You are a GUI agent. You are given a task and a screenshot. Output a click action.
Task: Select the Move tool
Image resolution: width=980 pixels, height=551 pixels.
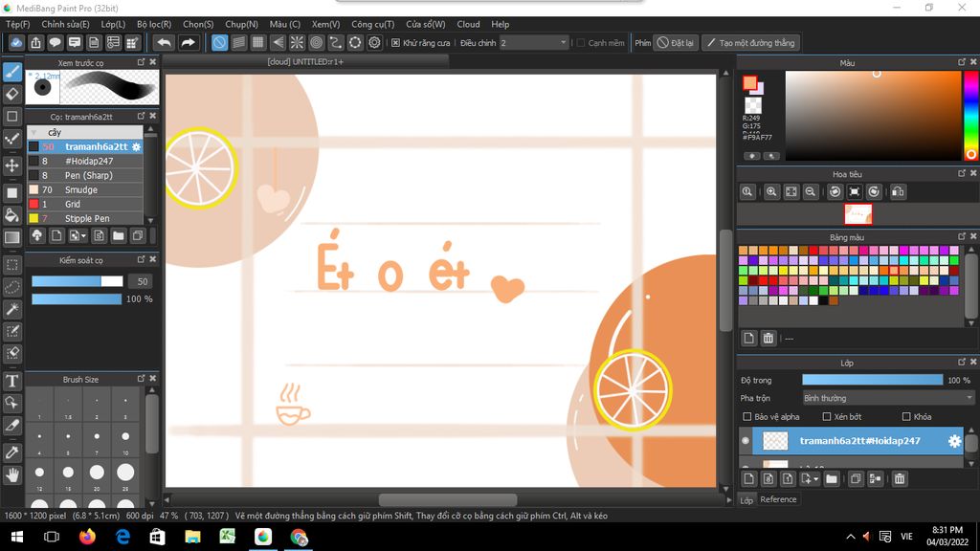click(x=11, y=165)
